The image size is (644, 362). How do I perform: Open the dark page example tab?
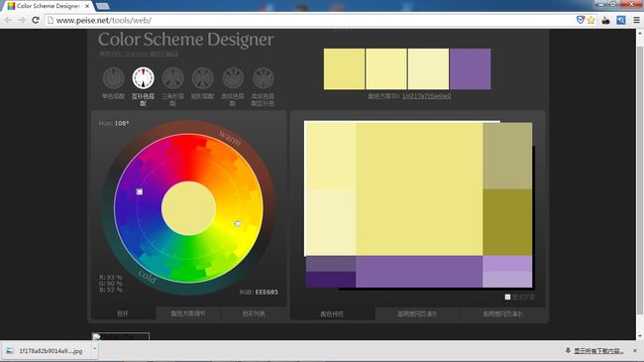tap(502, 313)
